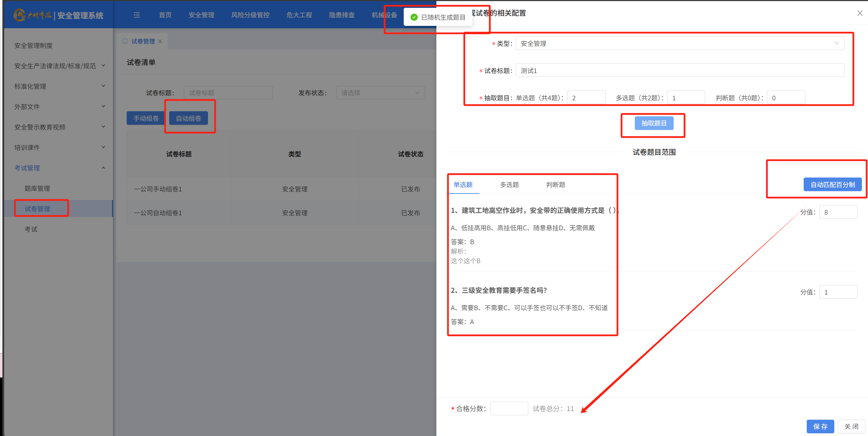
Task: Click the 自动组卷 button
Action: pos(188,118)
